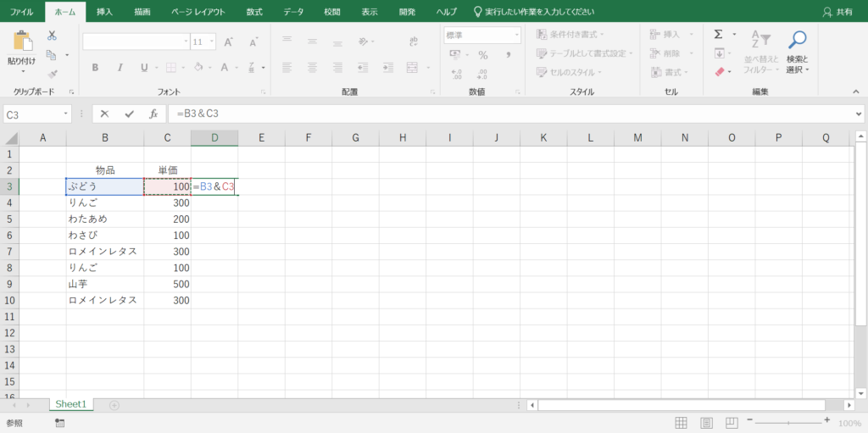The image size is (868, 433).
Task: Open Insert Function with the fx icon
Action: point(153,114)
